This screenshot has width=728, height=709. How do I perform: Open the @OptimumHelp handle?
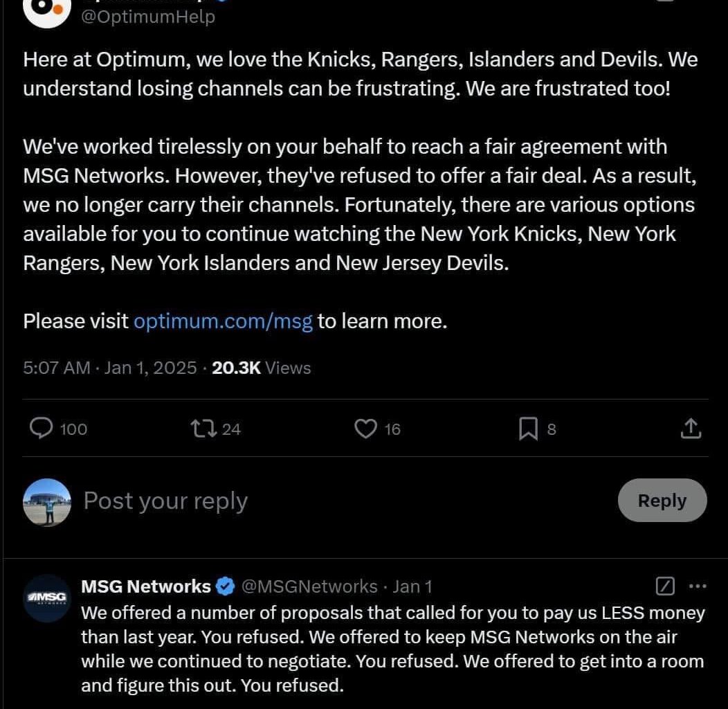[148, 16]
